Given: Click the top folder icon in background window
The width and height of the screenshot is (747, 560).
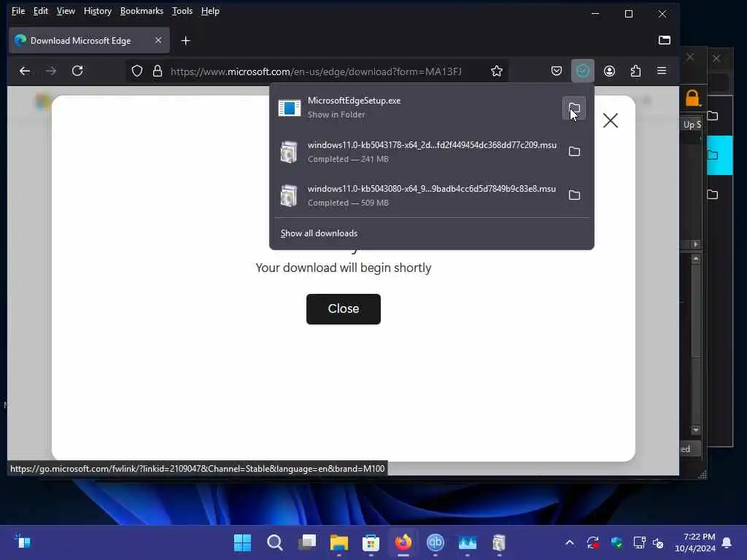Looking at the screenshot, I should tap(713, 116).
